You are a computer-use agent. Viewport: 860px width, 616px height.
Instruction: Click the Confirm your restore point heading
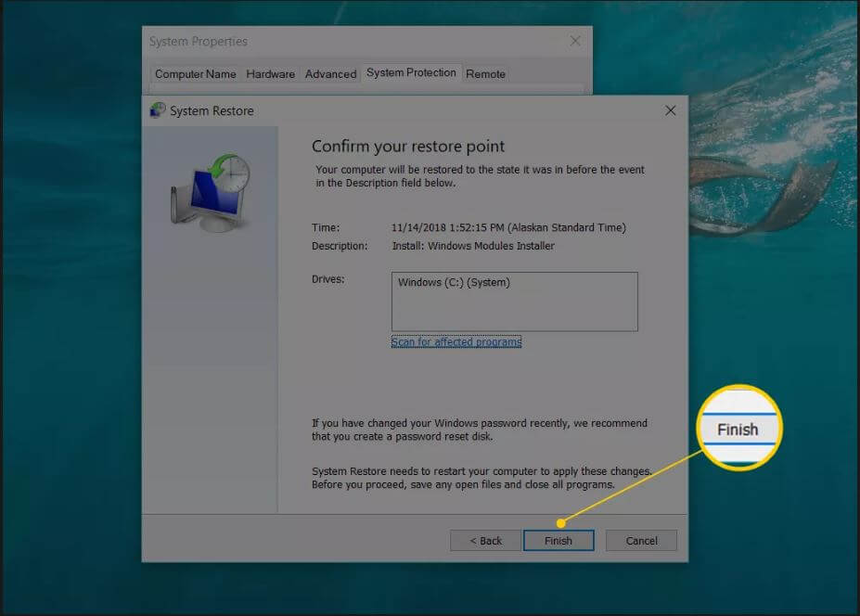point(409,146)
